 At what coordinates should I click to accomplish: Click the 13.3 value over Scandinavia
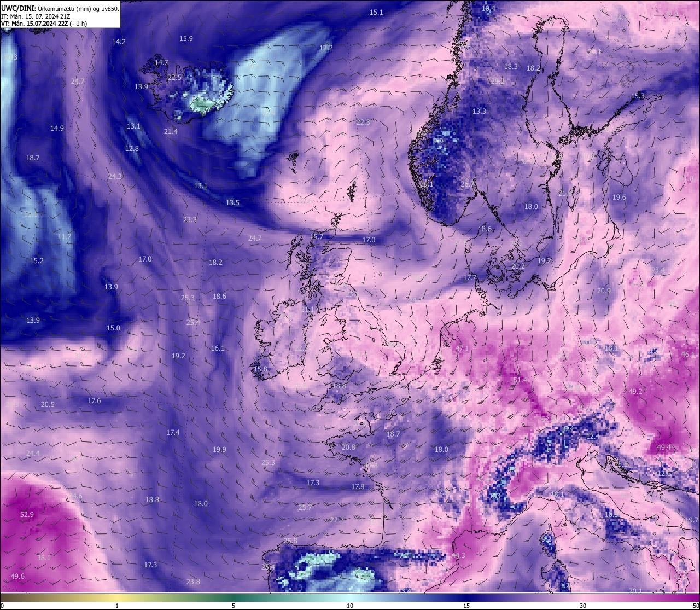[479, 111]
